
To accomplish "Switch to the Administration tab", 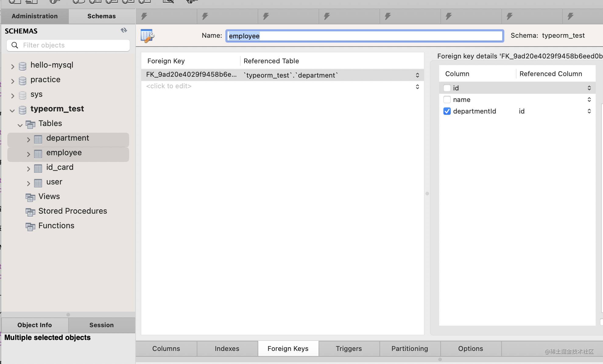I will (35, 16).
